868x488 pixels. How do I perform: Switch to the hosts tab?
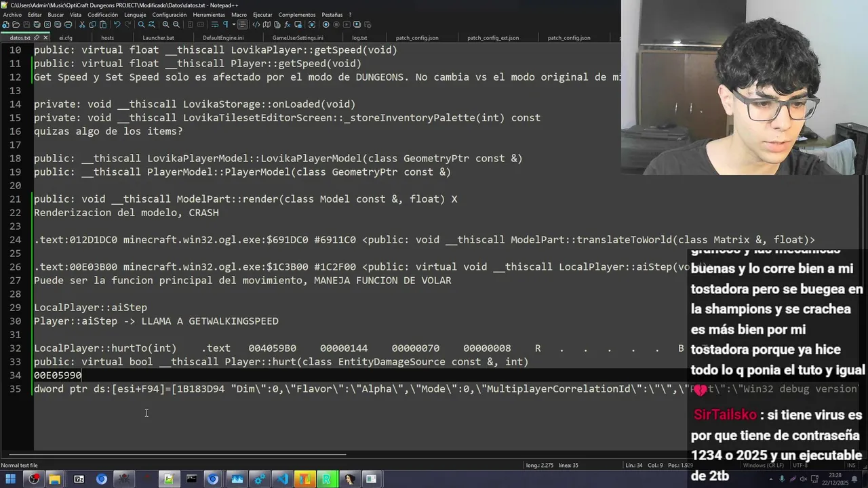point(107,38)
